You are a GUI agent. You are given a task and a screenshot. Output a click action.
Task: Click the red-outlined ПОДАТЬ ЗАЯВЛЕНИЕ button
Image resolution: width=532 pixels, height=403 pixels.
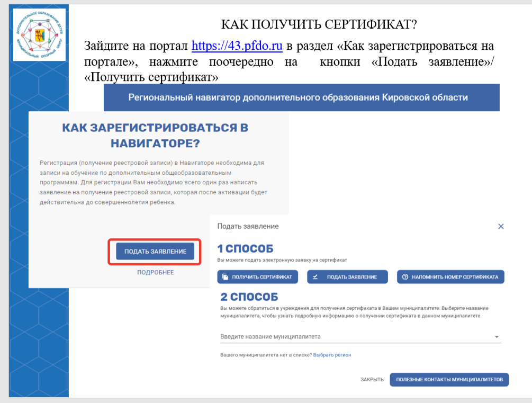(155, 251)
